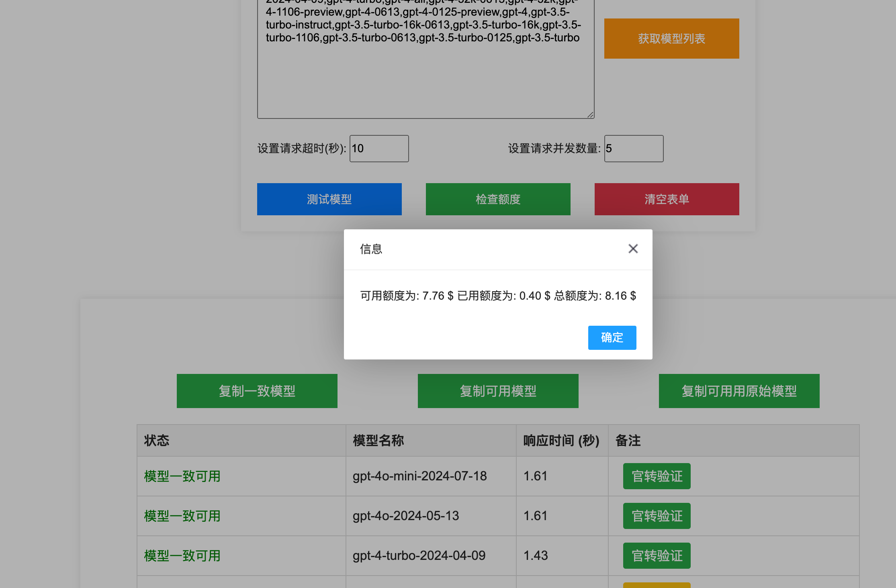
Task: Select the gpt-4o-mini-2024-07-18 model name cell
Action: click(431, 476)
